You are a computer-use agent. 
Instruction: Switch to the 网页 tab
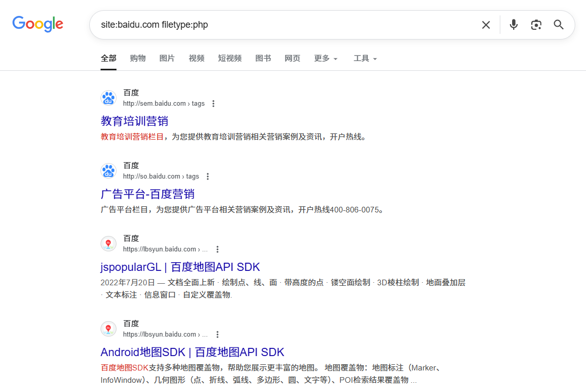pyautogui.click(x=292, y=58)
